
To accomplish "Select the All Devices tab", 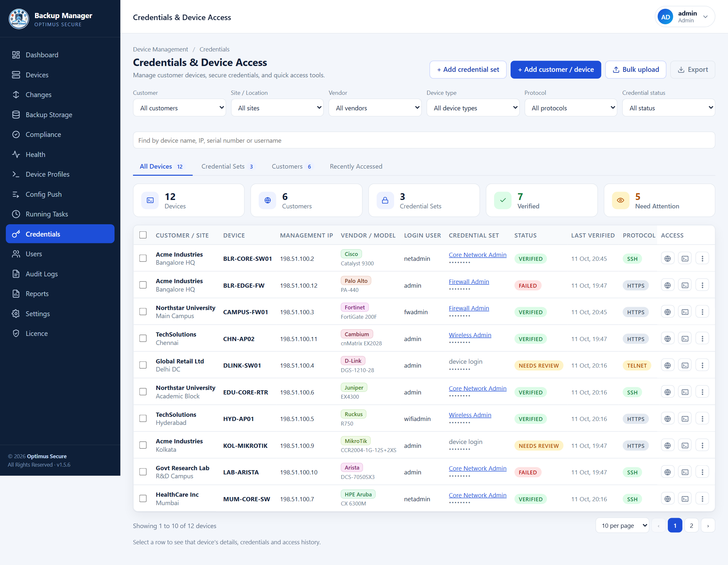I will coord(162,166).
